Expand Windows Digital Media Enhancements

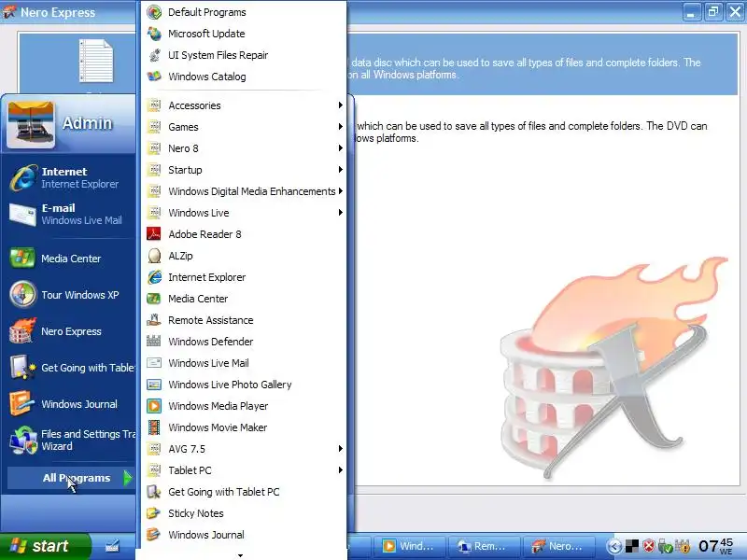pos(244,191)
